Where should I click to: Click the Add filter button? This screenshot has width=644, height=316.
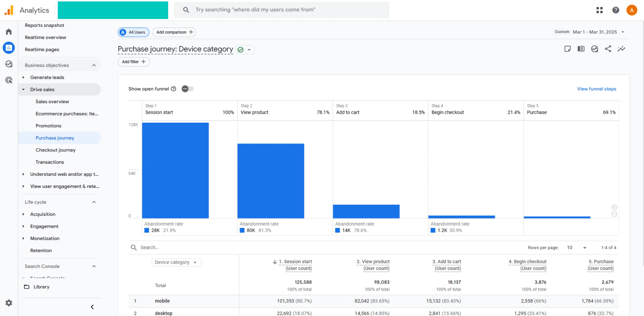click(134, 62)
